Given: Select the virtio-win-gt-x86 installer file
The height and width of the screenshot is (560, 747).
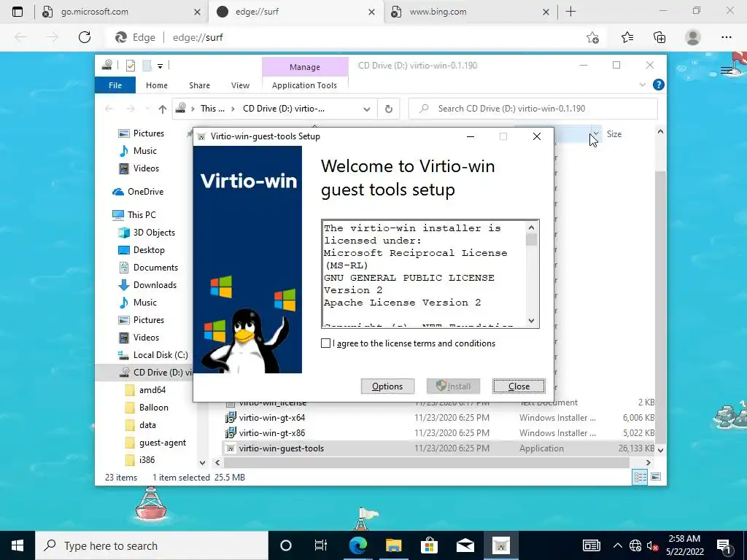Looking at the screenshot, I should [x=272, y=433].
